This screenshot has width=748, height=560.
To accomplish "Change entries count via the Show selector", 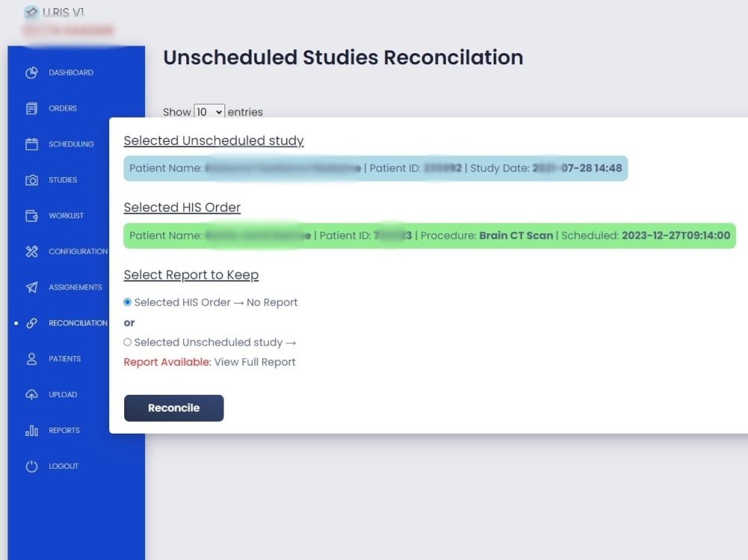I will 209,111.
